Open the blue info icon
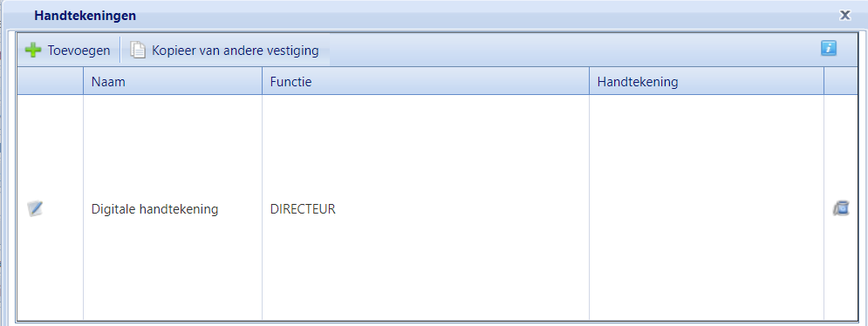The height and width of the screenshot is (326, 868). 828,48
